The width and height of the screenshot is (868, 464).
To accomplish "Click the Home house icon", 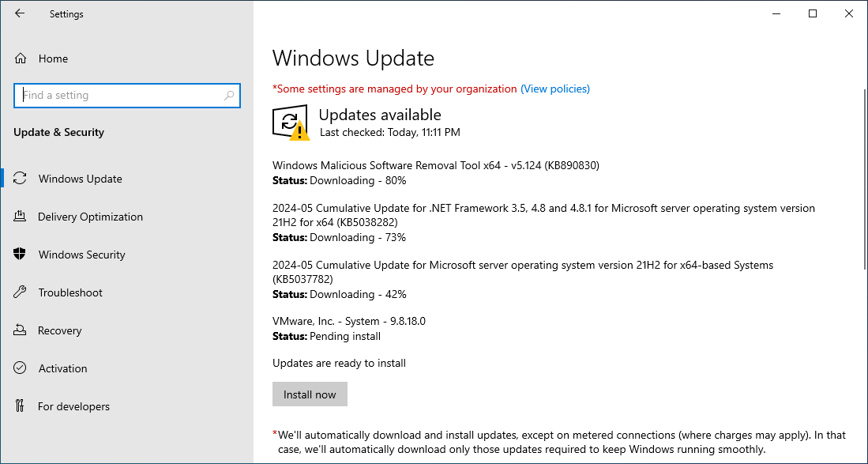I will pyautogui.click(x=21, y=58).
